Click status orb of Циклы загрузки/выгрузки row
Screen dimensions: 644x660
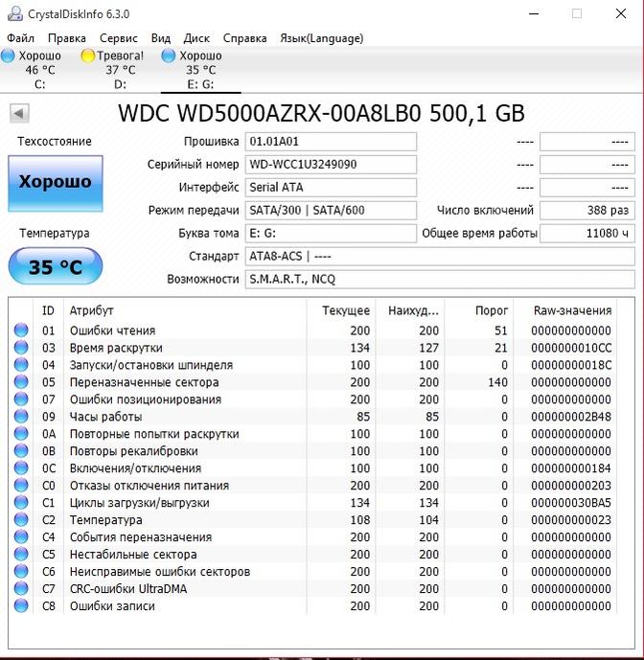21,502
